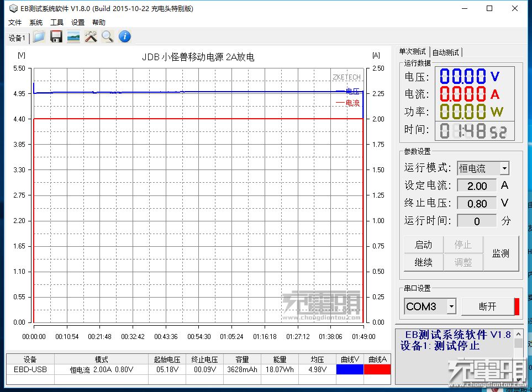Click the 电流 legend label in chart
This screenshot has width=532, height=392.
pos(352,103)
